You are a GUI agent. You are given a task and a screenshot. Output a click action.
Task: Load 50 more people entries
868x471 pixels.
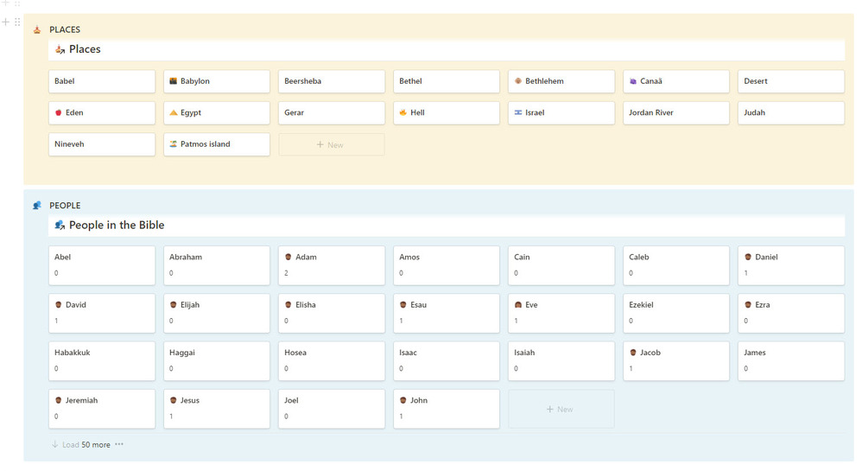tap(81, 444)
